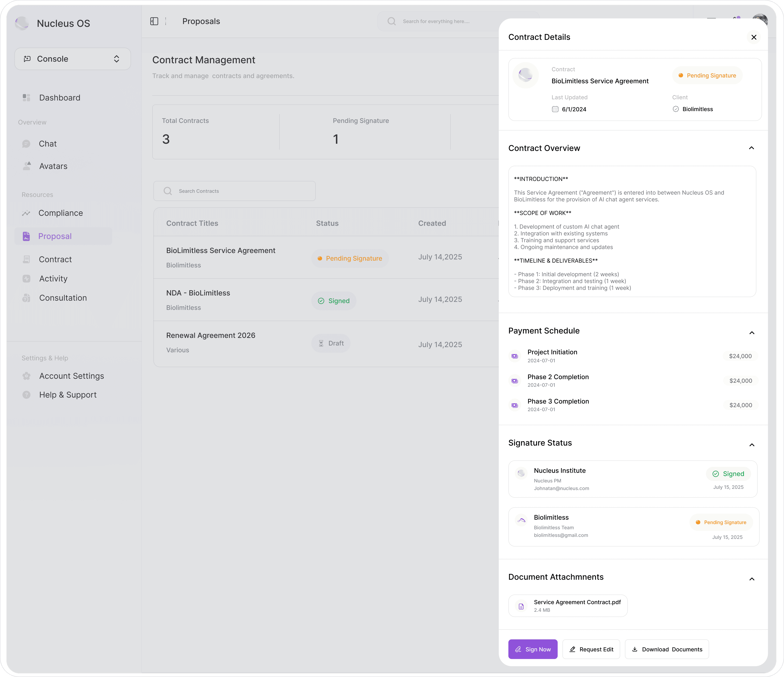Click the Nucleus OS logo icon
The image size is (784, 677).
[22, 23]
